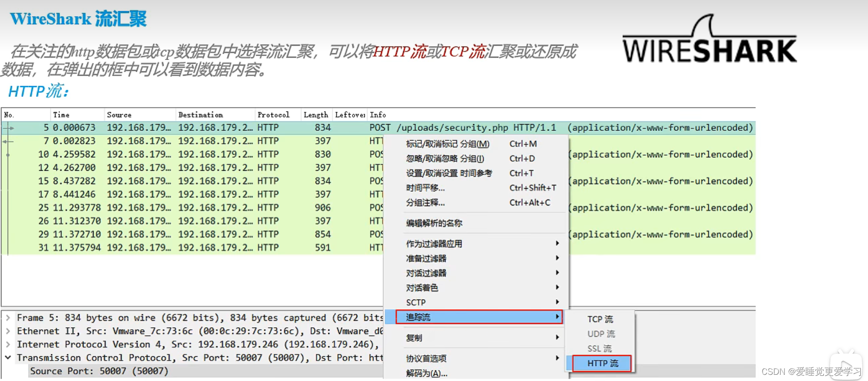868x381 pixels.
Task: Select packet number 10 row
Action: [x=192, y=154]
